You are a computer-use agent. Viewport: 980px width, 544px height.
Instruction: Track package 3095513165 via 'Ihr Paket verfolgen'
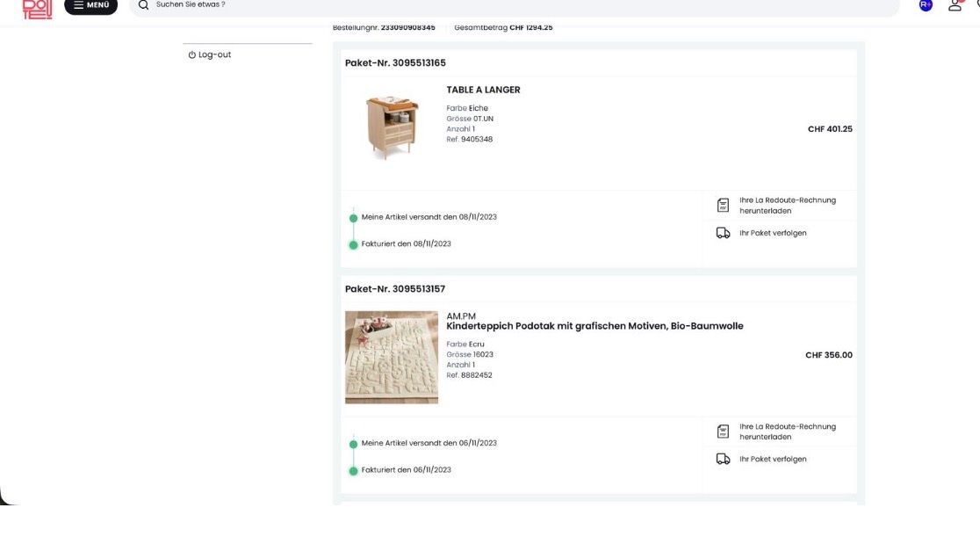click(773, 233)
